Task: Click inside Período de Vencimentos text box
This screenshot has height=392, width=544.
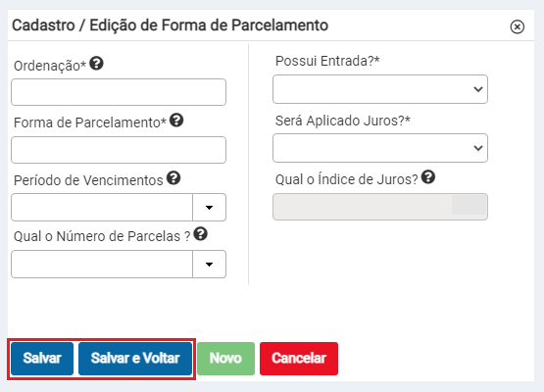Action: click(x=102, y=208)
